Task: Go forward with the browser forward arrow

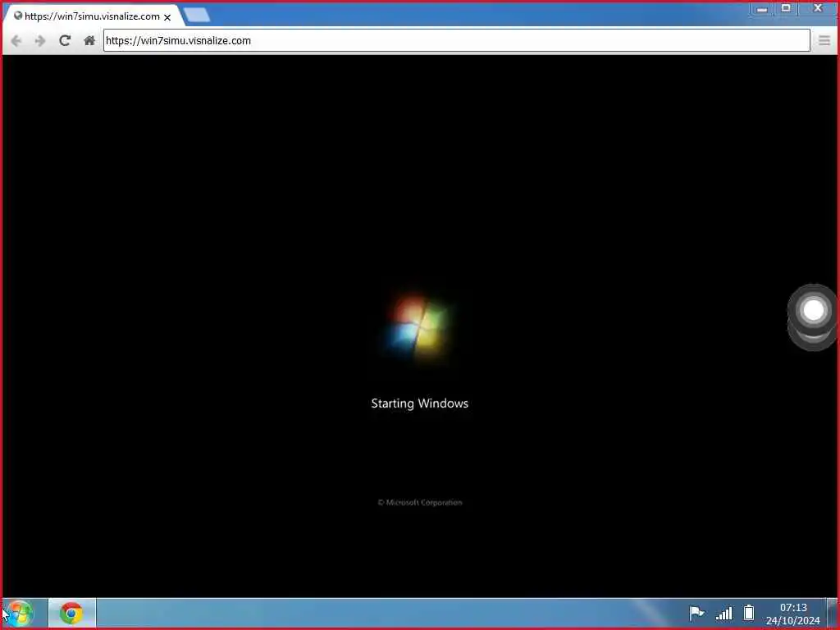Action: click(x=40, y=41)
